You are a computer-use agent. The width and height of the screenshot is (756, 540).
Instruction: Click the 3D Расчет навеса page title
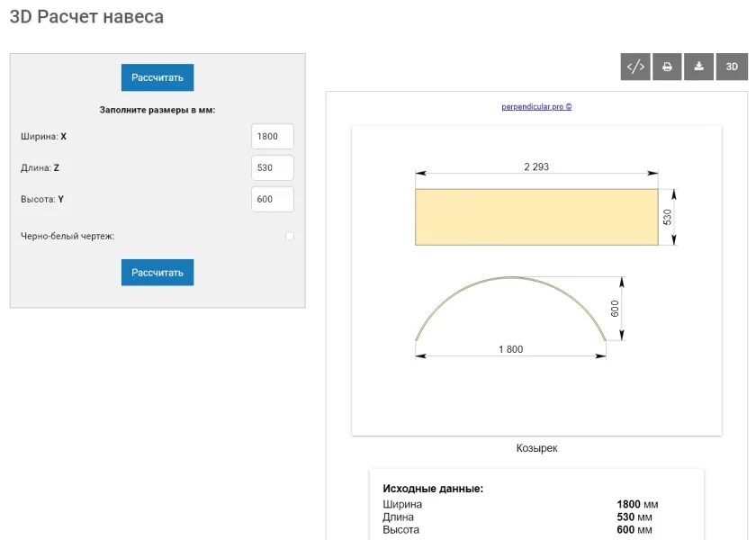[86, 17]
